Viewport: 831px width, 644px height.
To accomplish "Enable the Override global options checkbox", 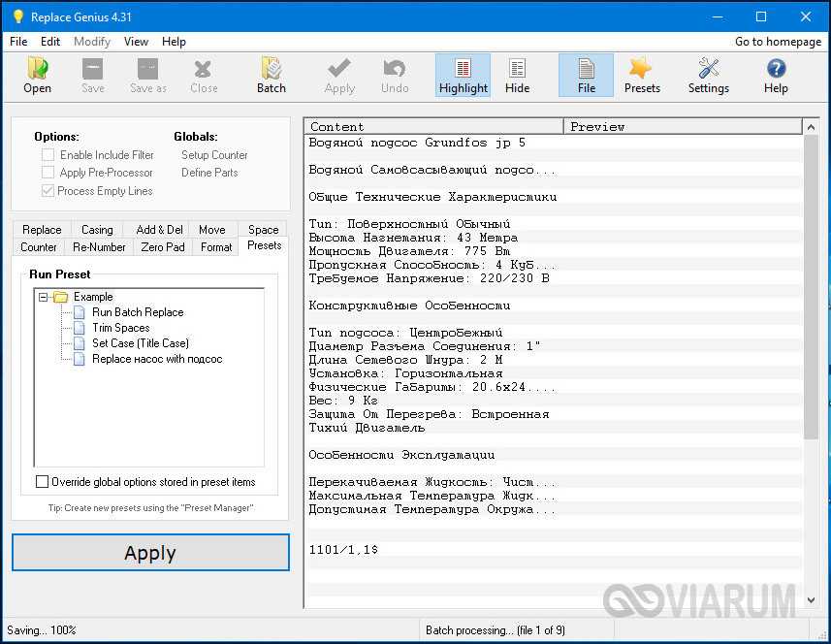I will click(42, 482).
